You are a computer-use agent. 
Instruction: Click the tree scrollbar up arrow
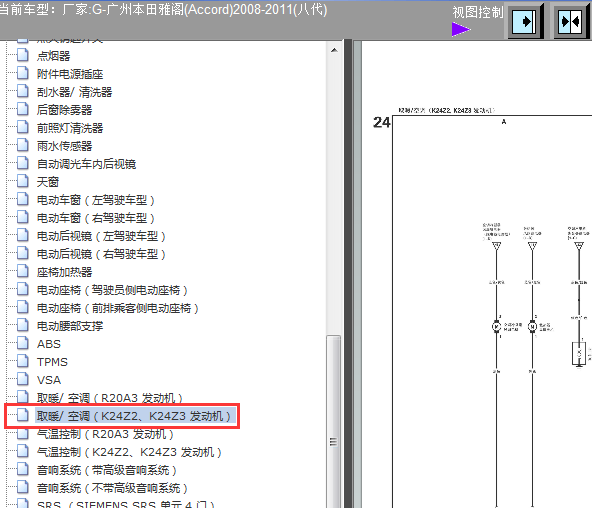pyautogui.click(x=334, y=50)
